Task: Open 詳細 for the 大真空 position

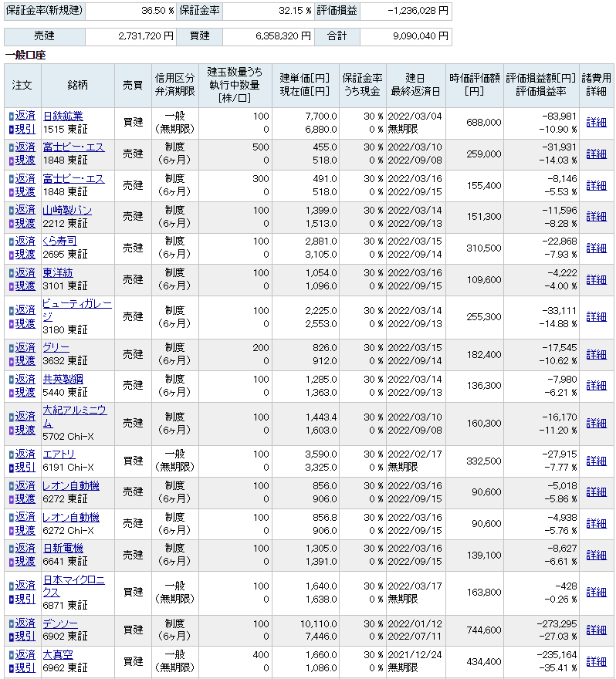Action: click(x=596, y=662)
